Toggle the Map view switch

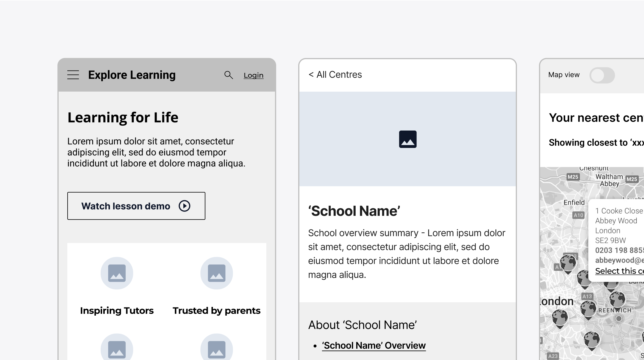[x=602, y=75]
